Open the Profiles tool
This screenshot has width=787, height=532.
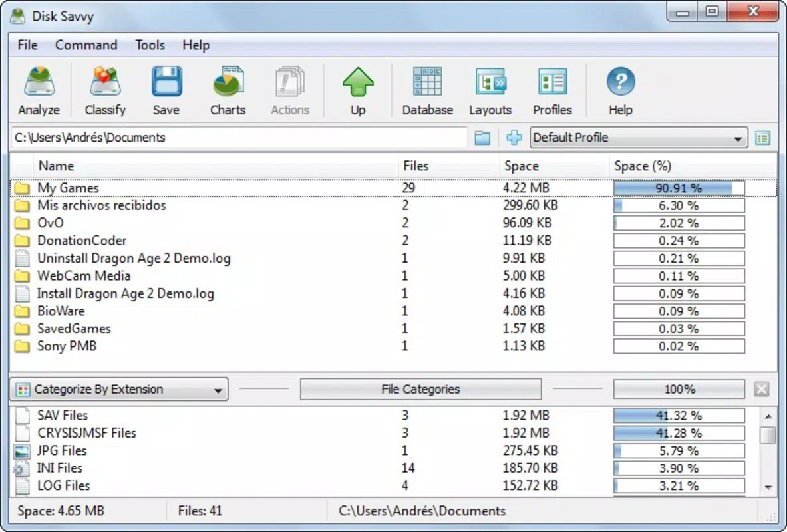(552, 82)
